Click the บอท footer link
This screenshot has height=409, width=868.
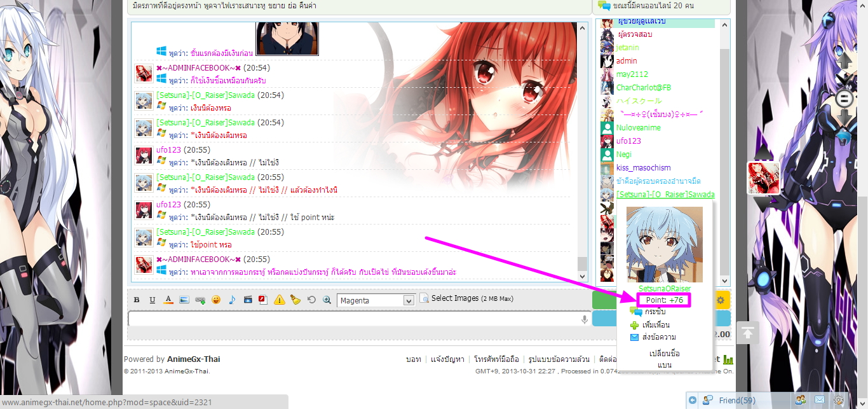(x=413, y=359)
